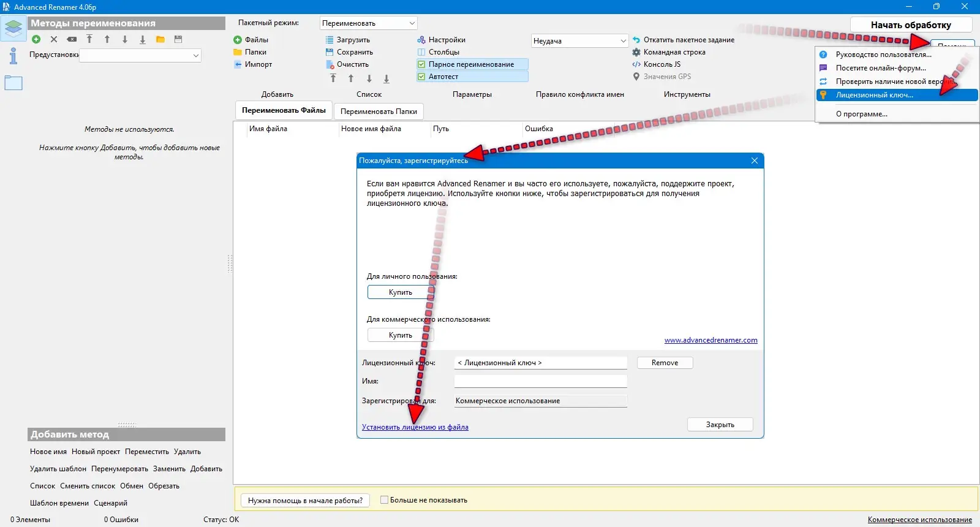Image resolution: width=980 pixels, height=527 pixels.
Task: Move item to top in the Список group
Action: [333, 78]
